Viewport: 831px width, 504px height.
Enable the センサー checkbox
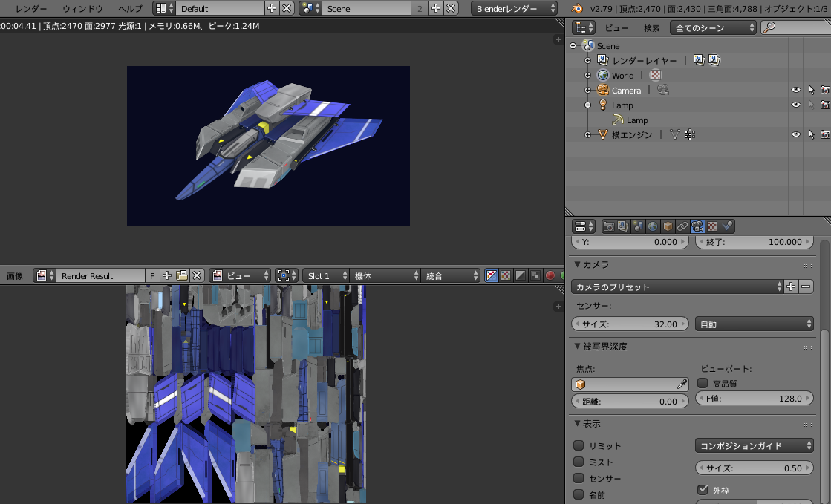pyautogui.click(x=579, y=478)
